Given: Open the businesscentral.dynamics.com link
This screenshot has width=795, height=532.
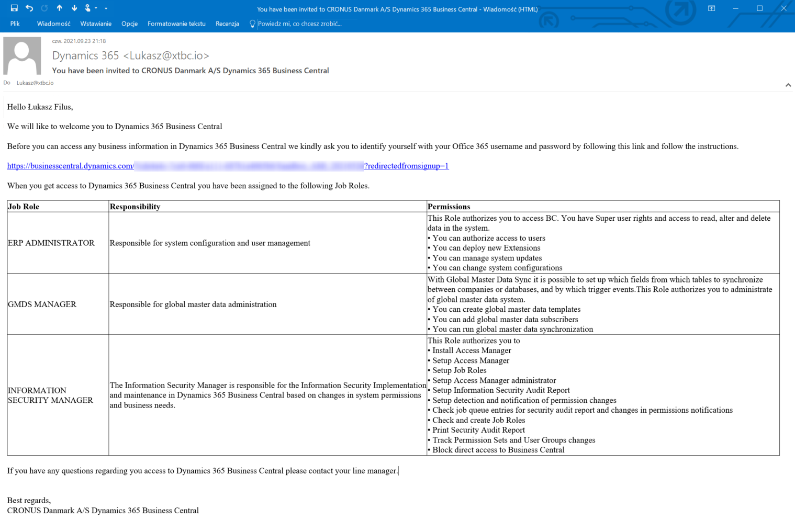Looking at the screenshot, I should click(228, 166).
